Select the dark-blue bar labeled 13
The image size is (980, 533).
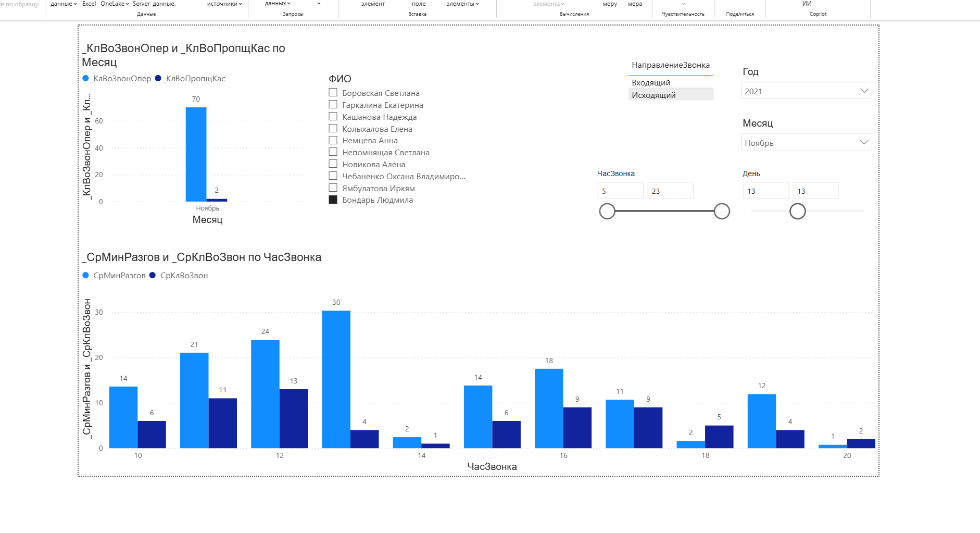[294, 418]
